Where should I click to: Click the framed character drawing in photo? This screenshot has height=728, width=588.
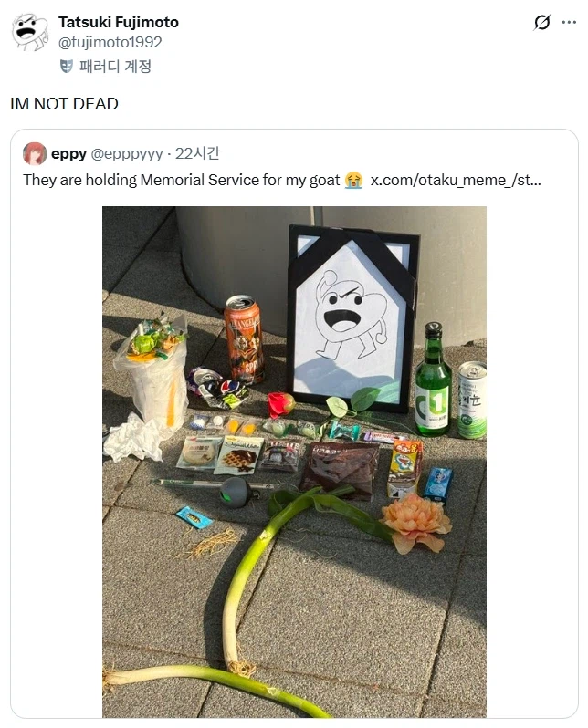pyautogui.click(x=353, y=319)
